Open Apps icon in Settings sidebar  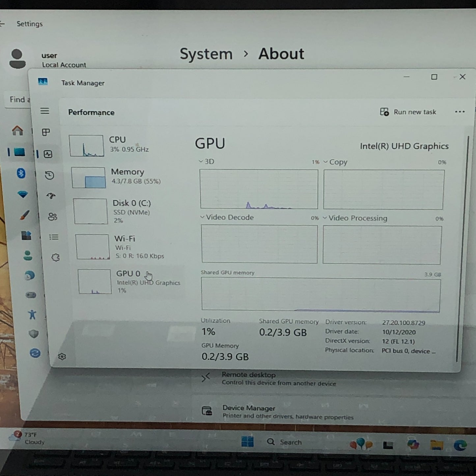pyautogui.click(x=26, y=235)
